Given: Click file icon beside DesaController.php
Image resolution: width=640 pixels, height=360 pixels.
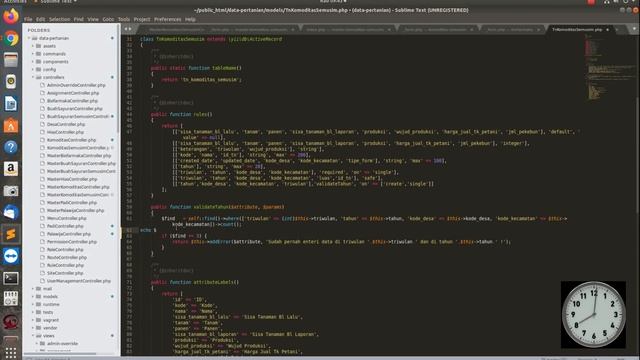Looking at the screenshot, I should click(42, 124).
